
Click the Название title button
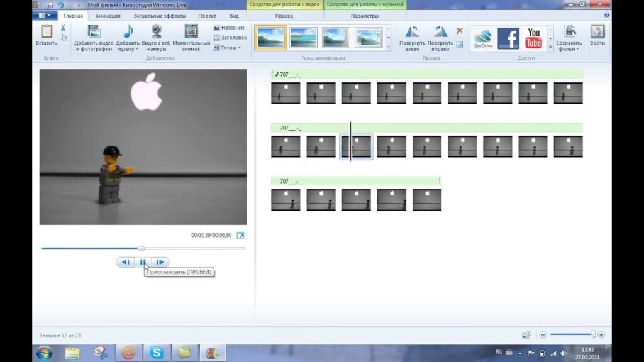tap(229, 28)
